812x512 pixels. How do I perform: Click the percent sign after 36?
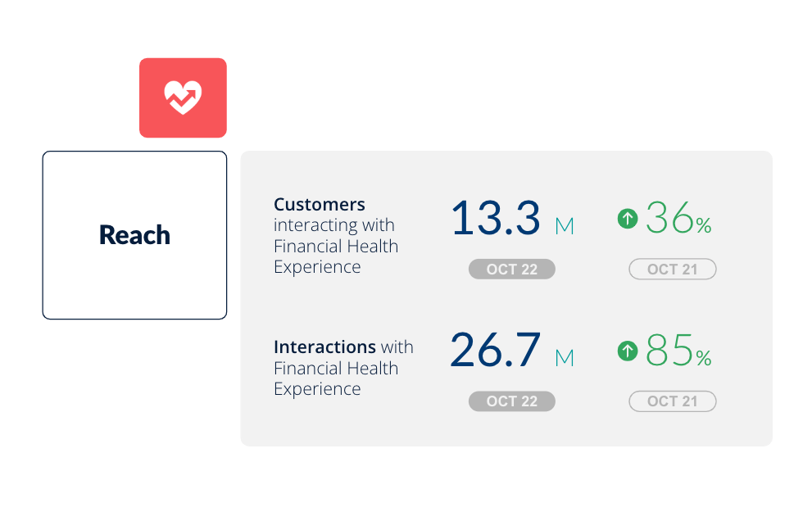(704, 225)
